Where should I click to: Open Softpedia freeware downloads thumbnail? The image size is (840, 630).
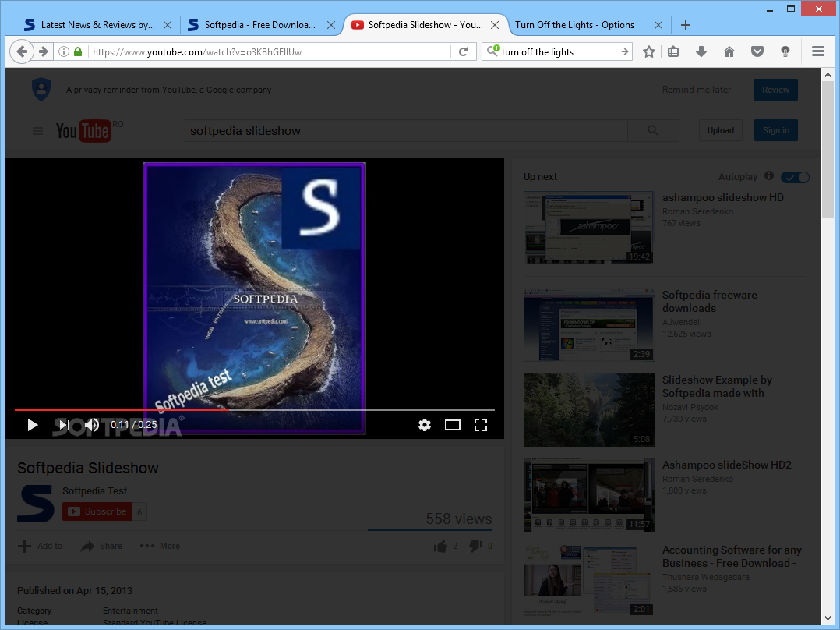point(589,325)
